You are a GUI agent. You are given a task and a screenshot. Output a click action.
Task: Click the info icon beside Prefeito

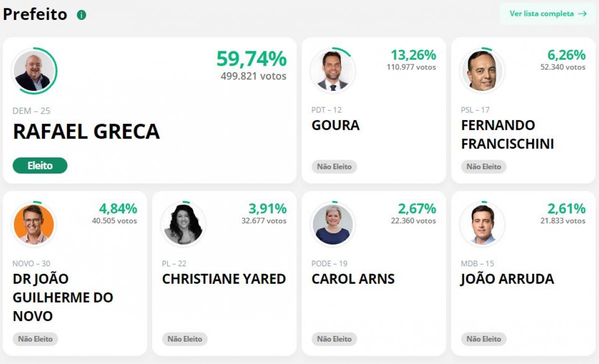[x=81, y=15]
